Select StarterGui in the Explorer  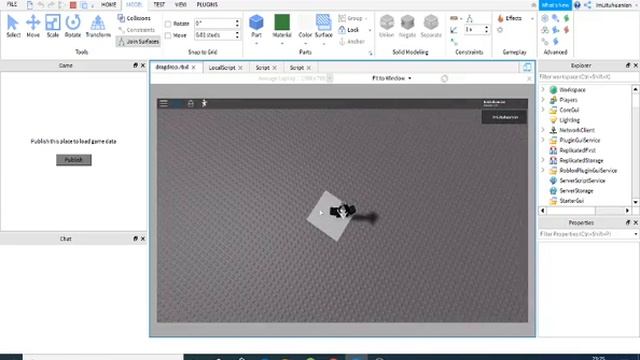[x=571, y=201]
